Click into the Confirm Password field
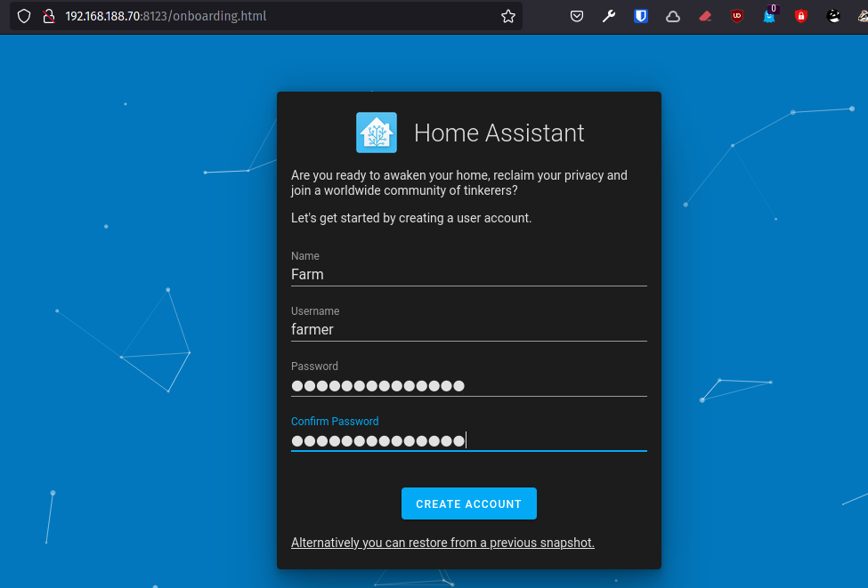Image resolution: width=868 pixels, height=588 pixels. click(x=468, y=440)
